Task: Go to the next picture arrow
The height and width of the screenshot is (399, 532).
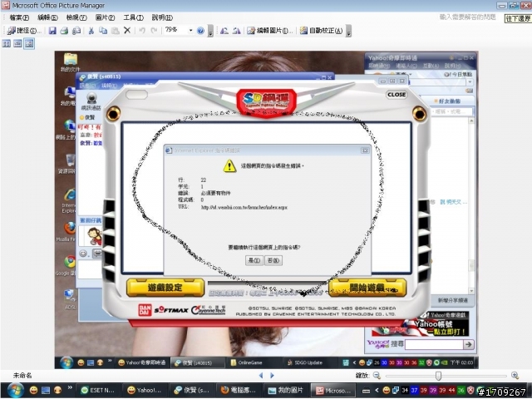Action: tap(272, 376)
